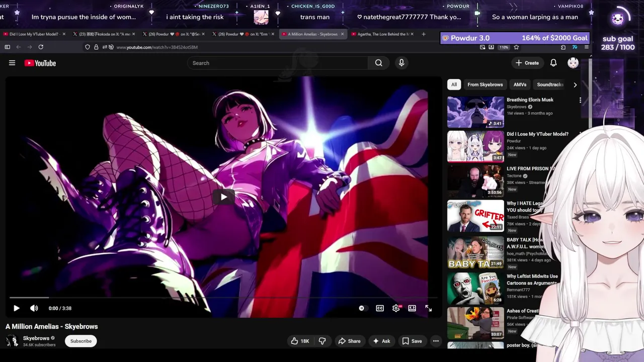Toggle the browser sidebar panel
Viewport: 644px width, 362px height.
(x=7, y=47)
